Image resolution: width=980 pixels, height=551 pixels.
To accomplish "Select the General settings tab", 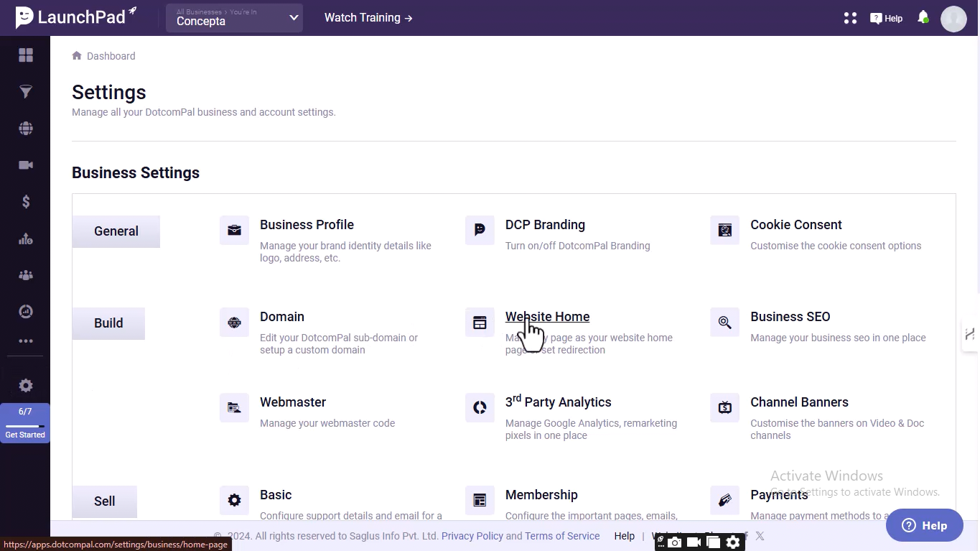I will [116, 231].
